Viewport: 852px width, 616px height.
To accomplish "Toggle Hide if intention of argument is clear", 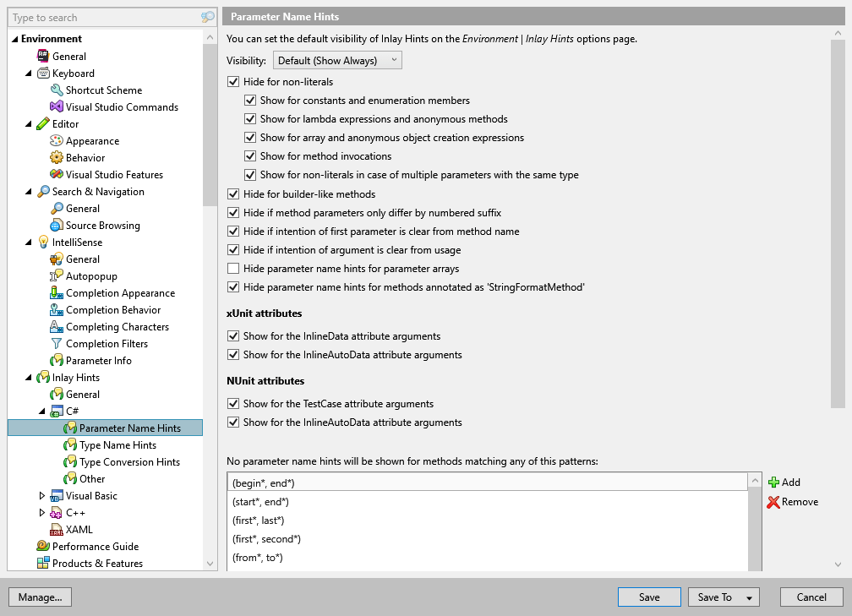I will click(233, 250).
